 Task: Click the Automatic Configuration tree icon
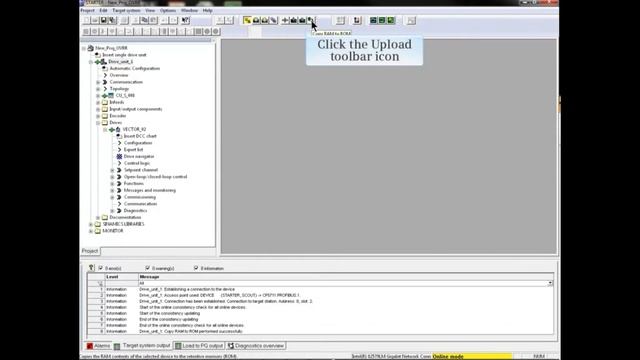point(105,68)
